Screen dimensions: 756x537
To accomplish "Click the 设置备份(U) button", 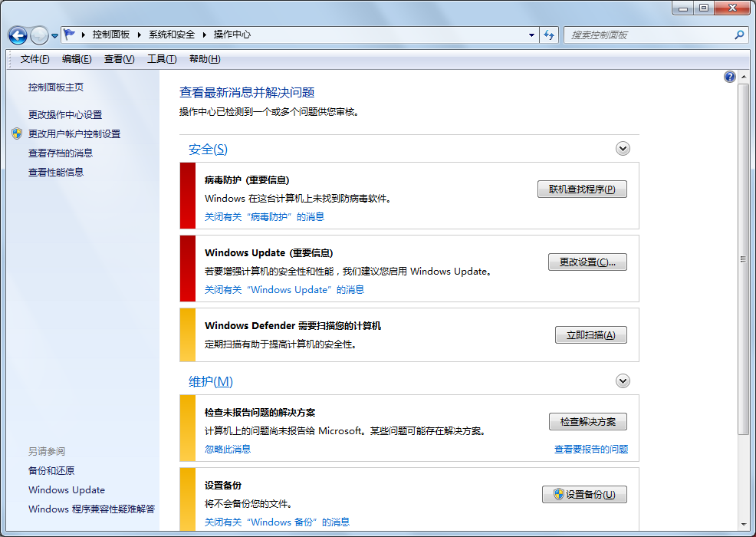I will [584, 495].
